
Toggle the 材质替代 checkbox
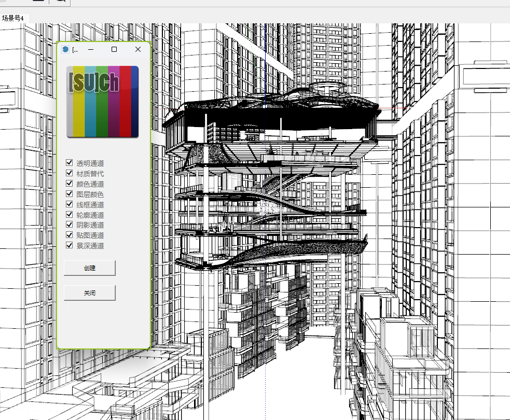pos(69,173)
